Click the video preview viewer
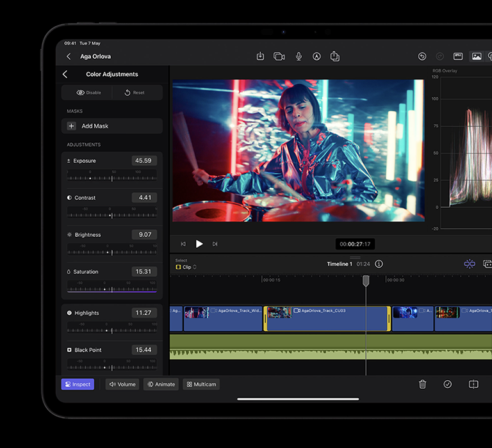 [299, 150]
